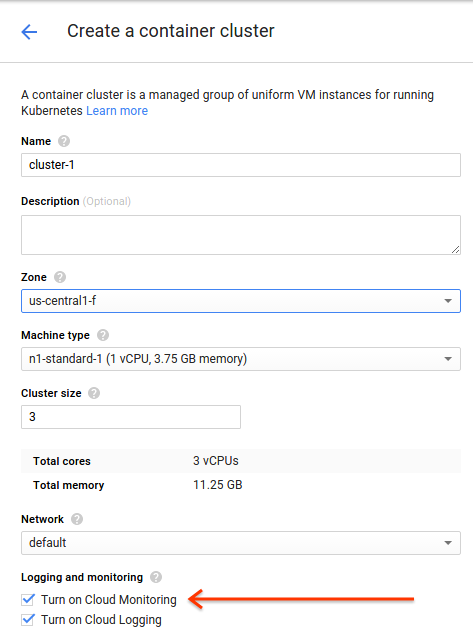Show help for Machine type
Image resolution: width=476 pixels, height=636 pixels.
tap(103, 335)
